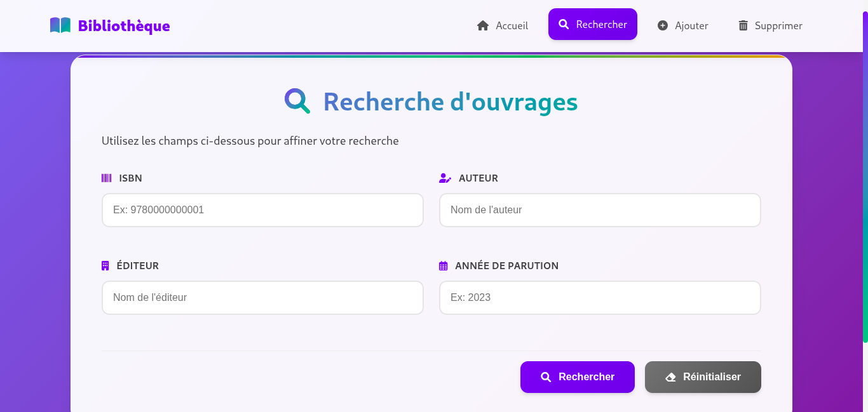Select the author name input field
The width and height of the screenshot is (868, 412).
click(600, 210)
